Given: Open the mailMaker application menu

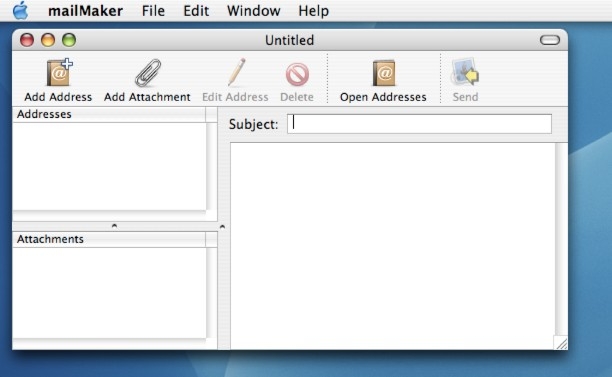Looking at the screenshot, I should pos(85,11).
